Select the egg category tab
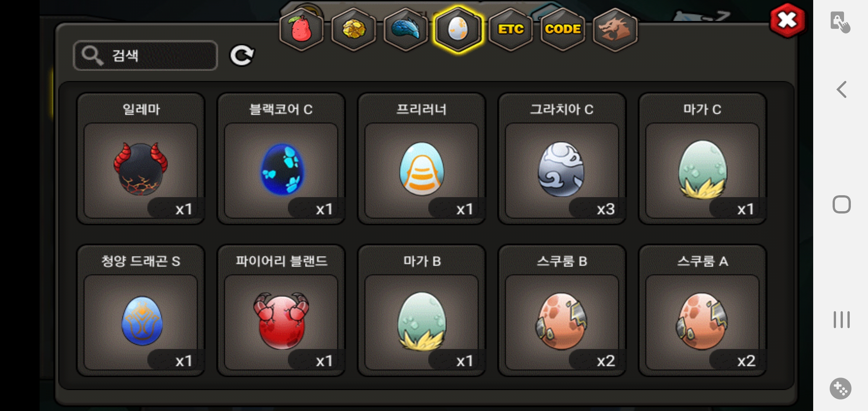 pyautogui.click(x=458, y=29)
